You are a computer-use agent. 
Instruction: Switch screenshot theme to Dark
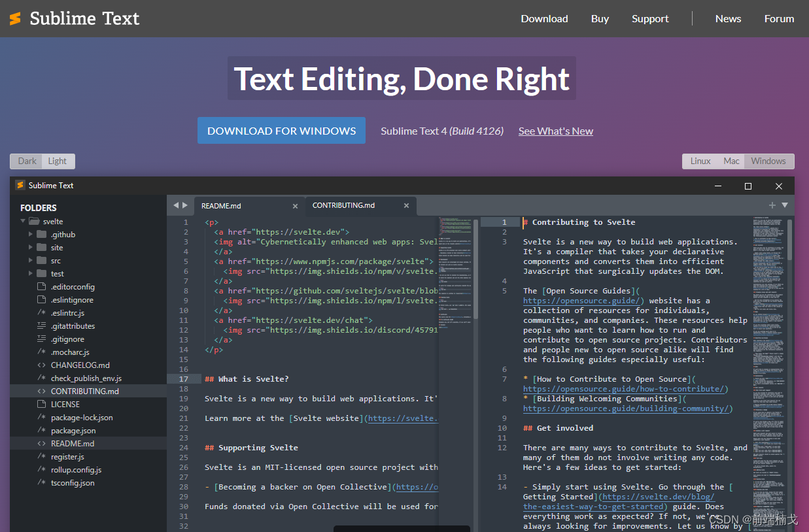tap(27, 161)
